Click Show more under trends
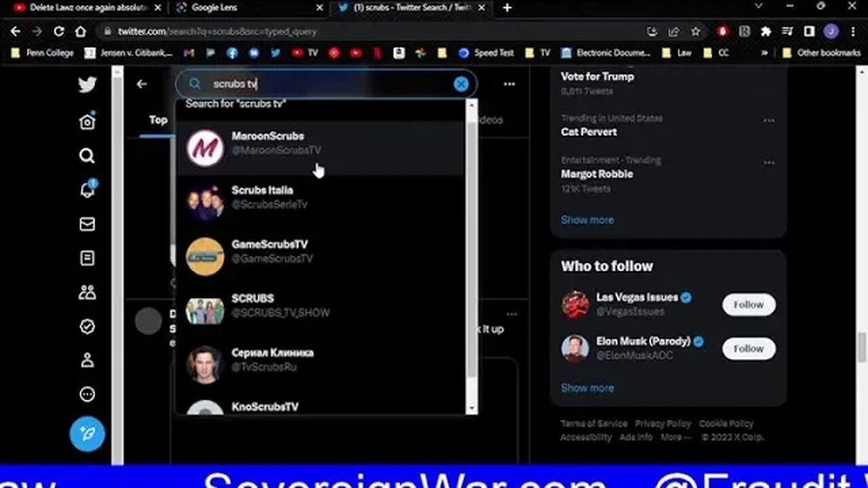This screenshot has height=488, width=868. [587, 220]
